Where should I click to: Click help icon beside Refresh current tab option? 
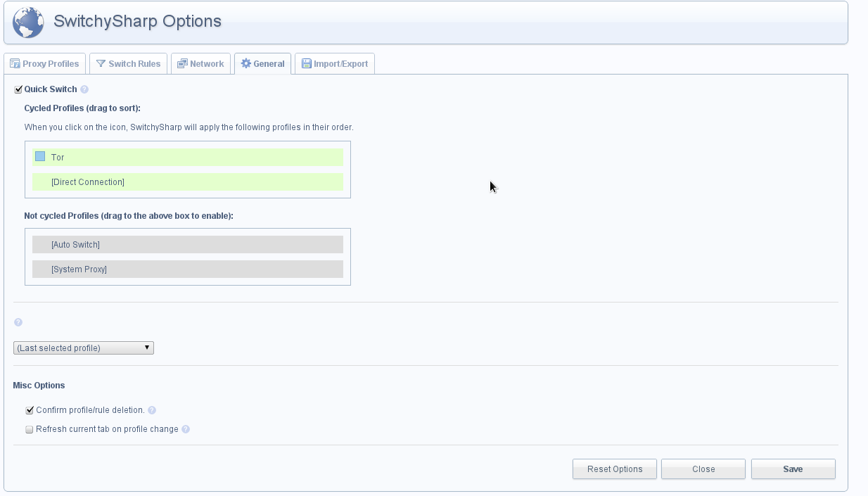(x=186, y=429)
